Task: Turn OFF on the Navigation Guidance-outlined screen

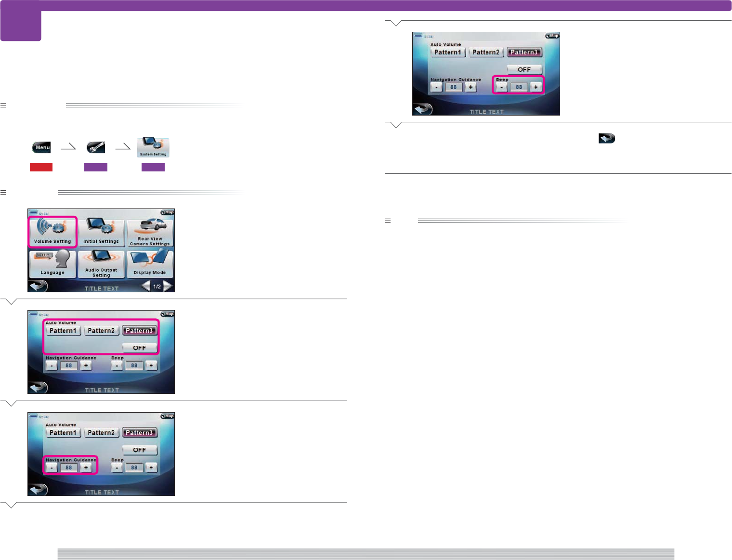Action: tap(140, 450)
